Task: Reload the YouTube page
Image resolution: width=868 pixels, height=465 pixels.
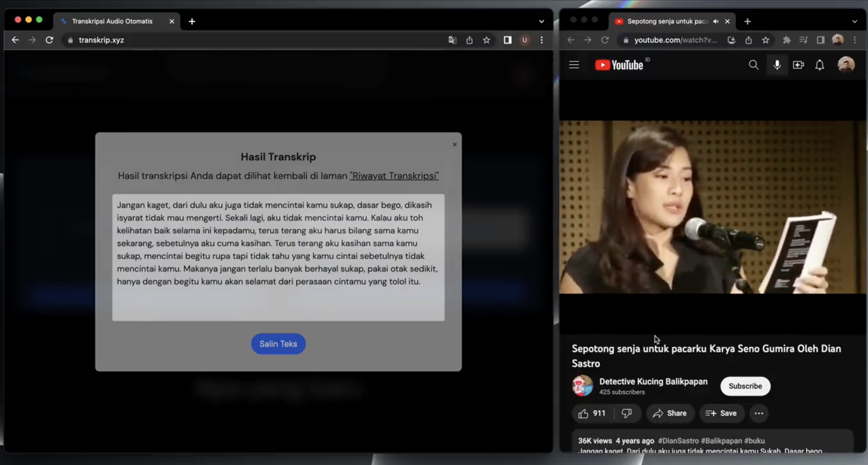Action: click(x=605, y=40)
